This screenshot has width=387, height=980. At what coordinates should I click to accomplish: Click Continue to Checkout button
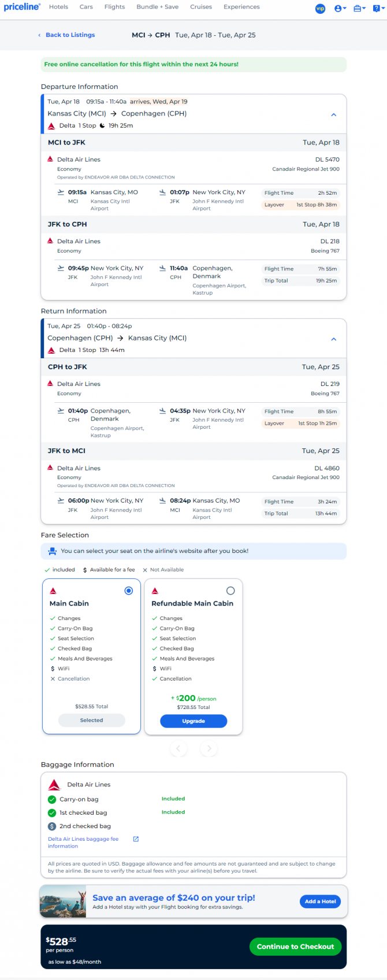(x=295, y=946)
